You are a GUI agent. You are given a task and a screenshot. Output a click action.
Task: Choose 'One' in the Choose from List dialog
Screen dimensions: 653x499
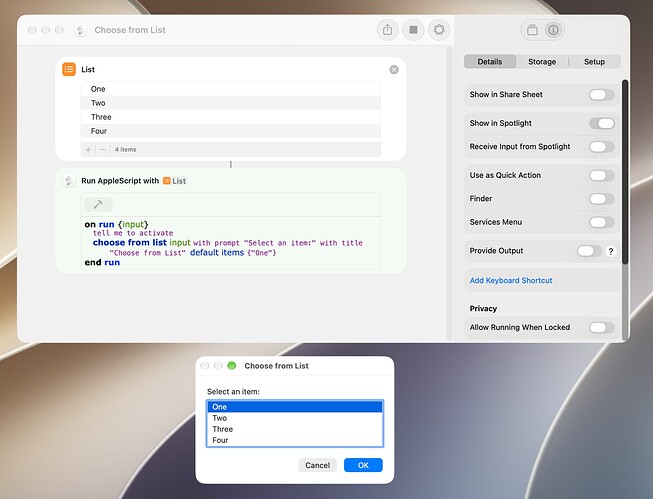coord(294,407)
